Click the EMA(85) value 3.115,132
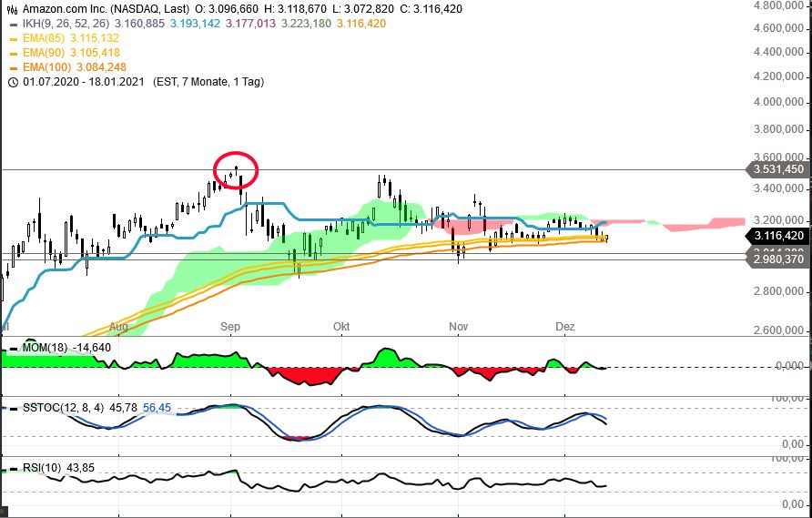The height and width of the screenshot is (518, 812). click(95, 38)
